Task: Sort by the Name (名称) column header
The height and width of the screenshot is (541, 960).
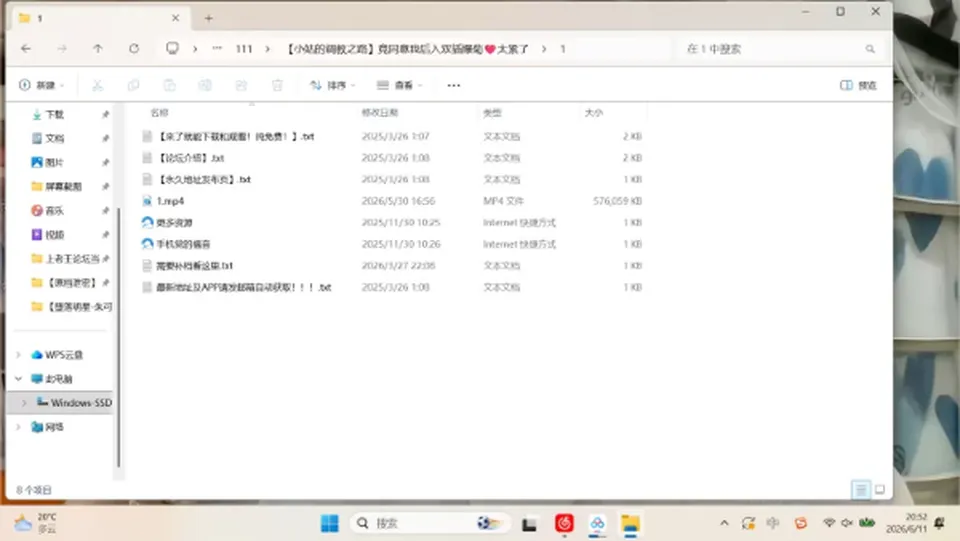Action: 159,113
